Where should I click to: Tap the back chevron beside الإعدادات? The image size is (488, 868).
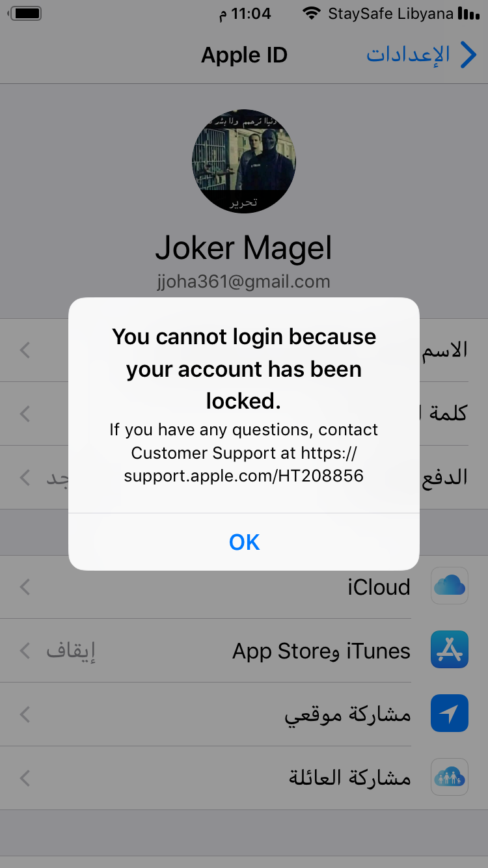tap(468, 55)
